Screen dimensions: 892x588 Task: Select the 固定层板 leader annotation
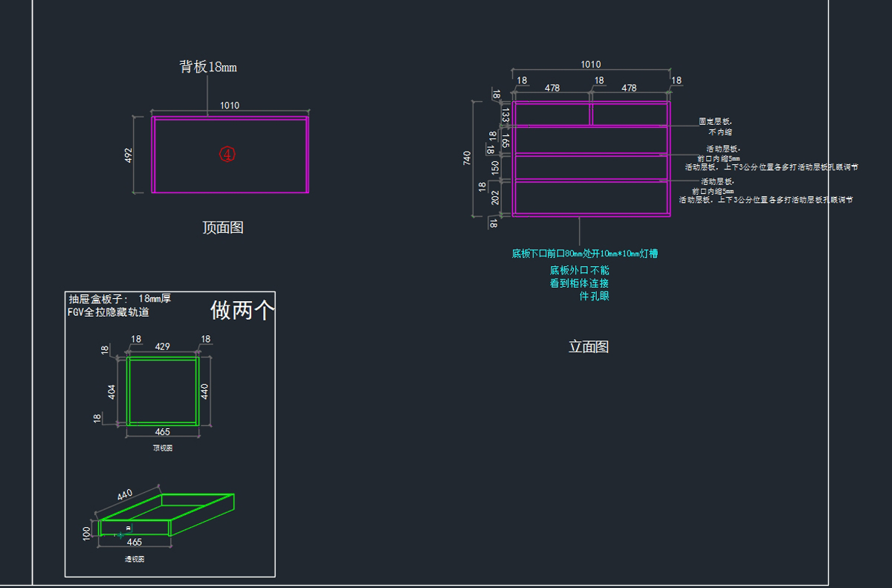715,121
